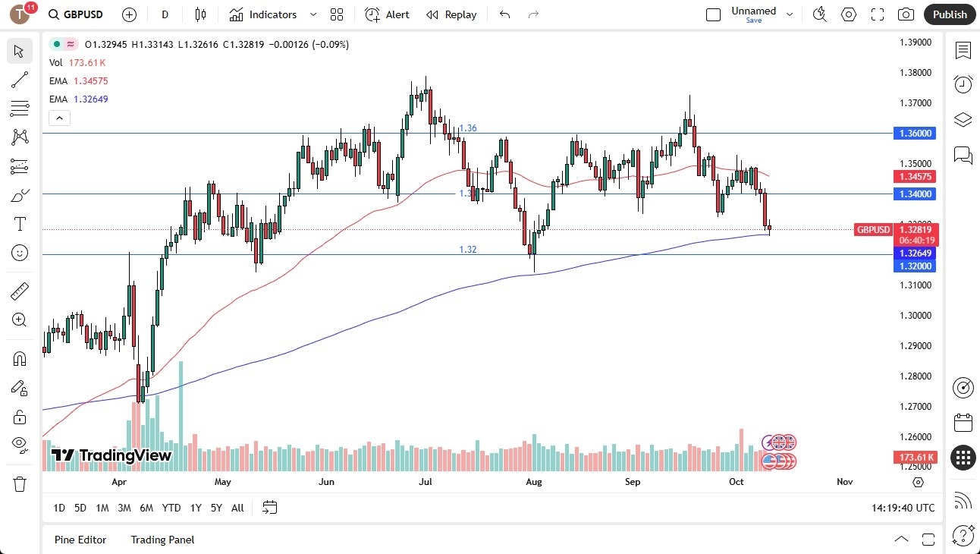Open the Object Tree panel

pyautogui.click(x=963, y=119)
